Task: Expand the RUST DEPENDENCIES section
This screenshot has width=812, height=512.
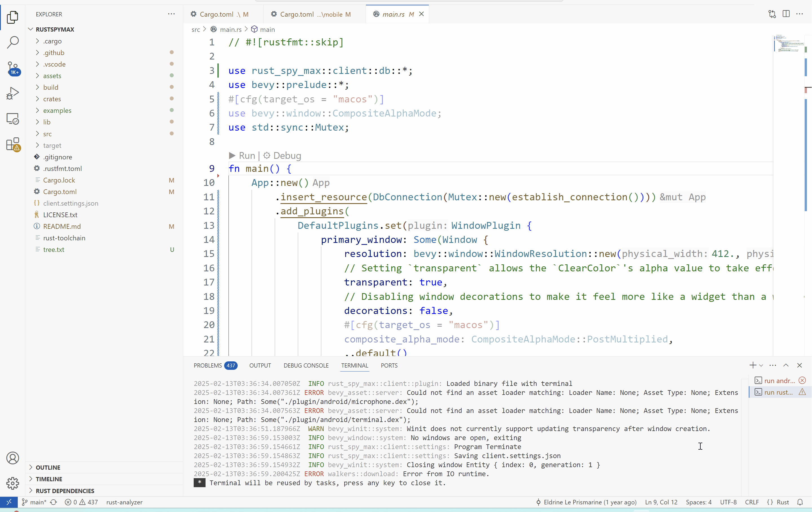Action: coord(105,490)
